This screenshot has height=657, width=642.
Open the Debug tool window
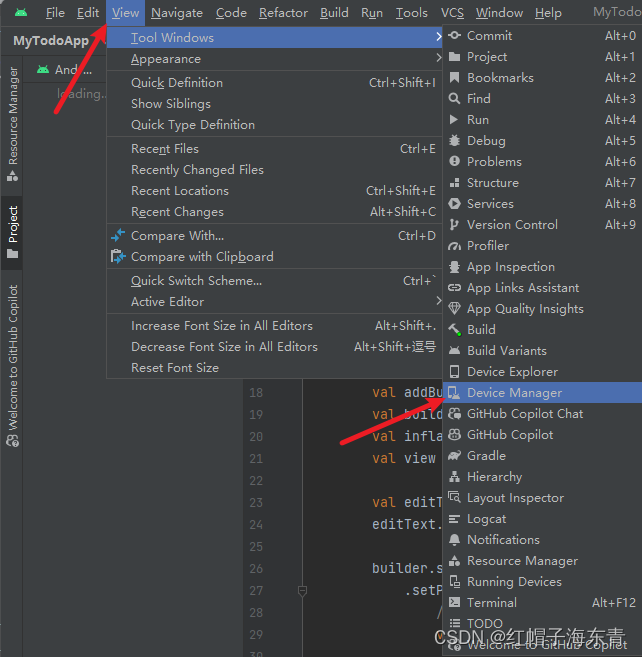[542, 141]
